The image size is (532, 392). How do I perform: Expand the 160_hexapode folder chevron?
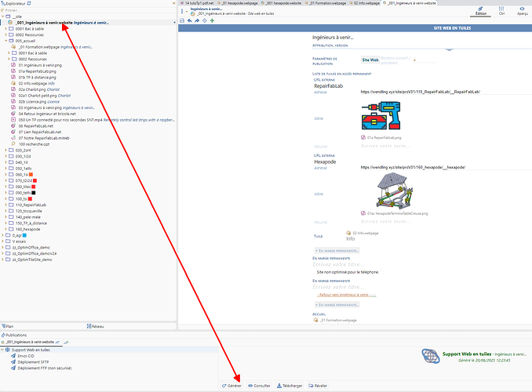click(5, 229)
